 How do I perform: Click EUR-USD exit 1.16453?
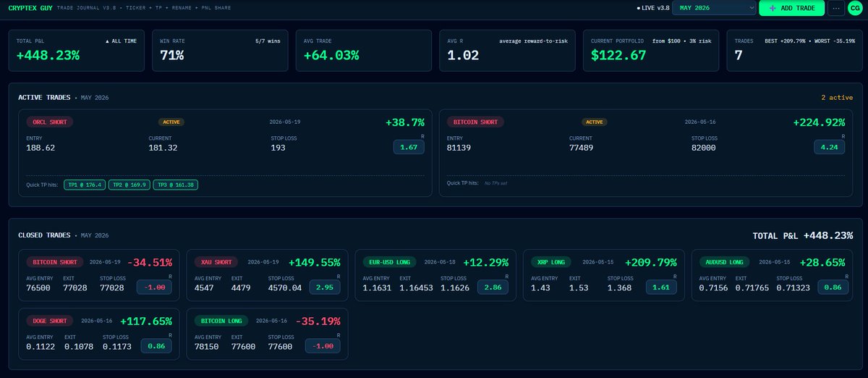(x=417, y=288)
